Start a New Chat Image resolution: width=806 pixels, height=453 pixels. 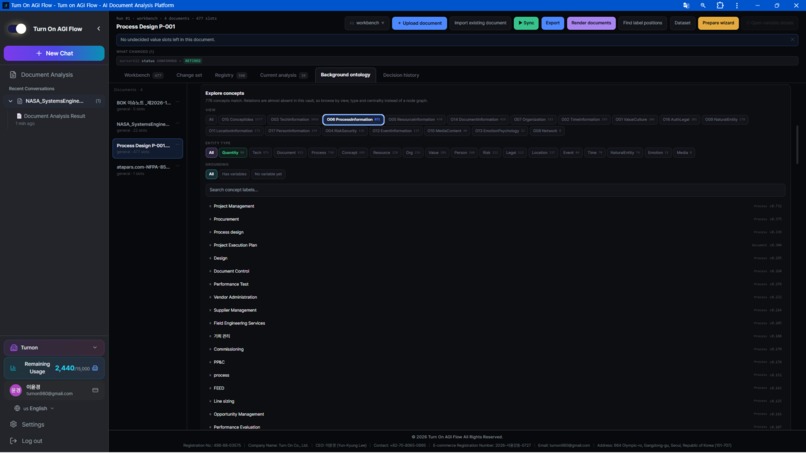(x=54, y=53)
